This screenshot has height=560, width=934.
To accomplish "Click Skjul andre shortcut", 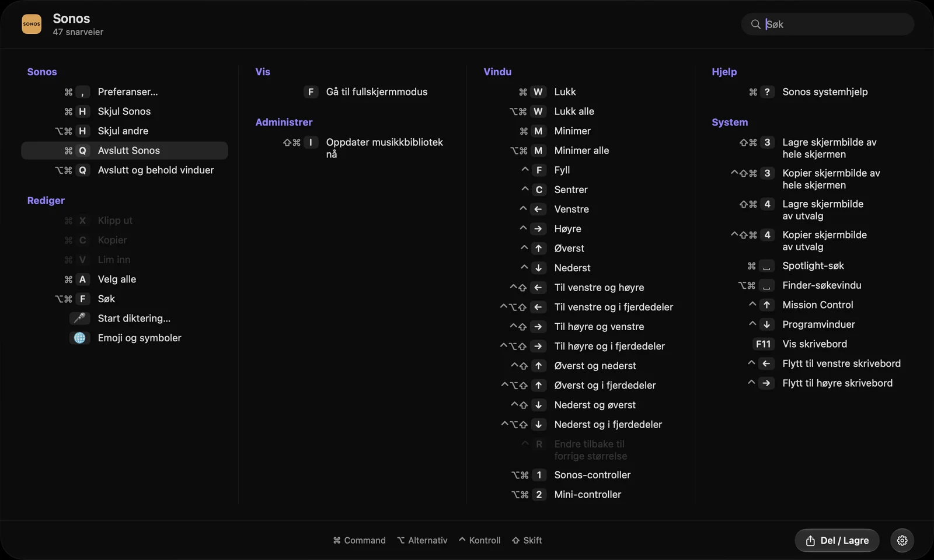I will pyautogui.click(x=124, y=131).
